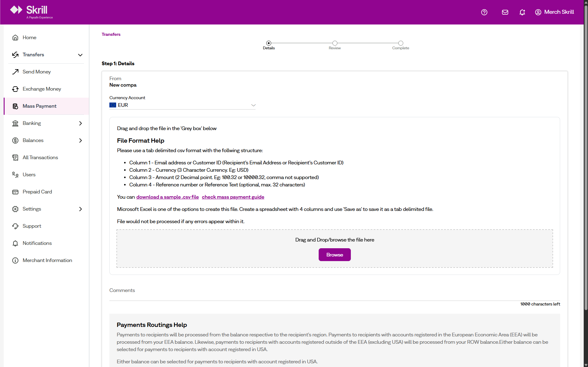588x367 pixels.
Task: Select the Details step radio button
Action: point(269,43)
